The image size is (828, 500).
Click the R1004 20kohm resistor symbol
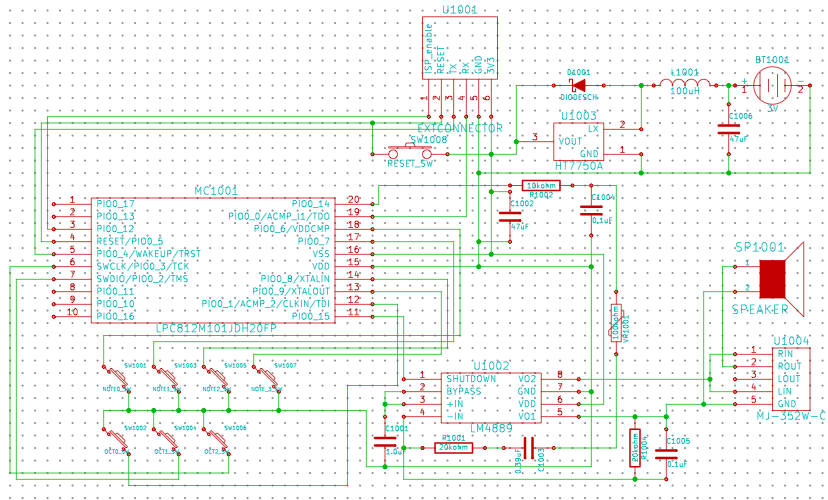pos(635,448)
